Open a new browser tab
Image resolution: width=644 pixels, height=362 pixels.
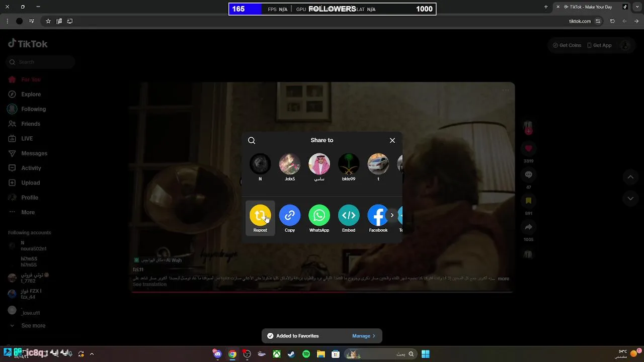pyautogui.click(x=546, y=7)
